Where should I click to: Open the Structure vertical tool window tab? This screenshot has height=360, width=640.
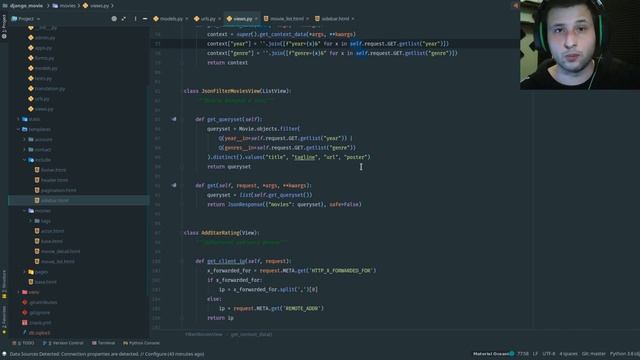point(4,283)
